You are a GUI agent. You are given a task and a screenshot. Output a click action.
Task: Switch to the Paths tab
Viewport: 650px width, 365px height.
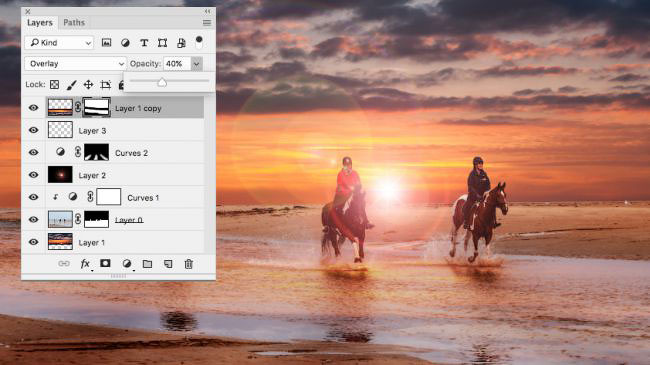(74, 22)
